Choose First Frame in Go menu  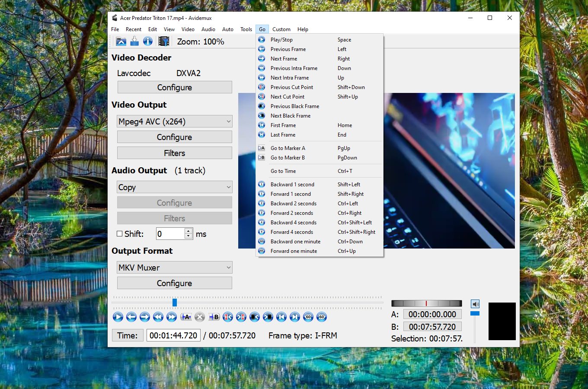[x=320, y=125]
